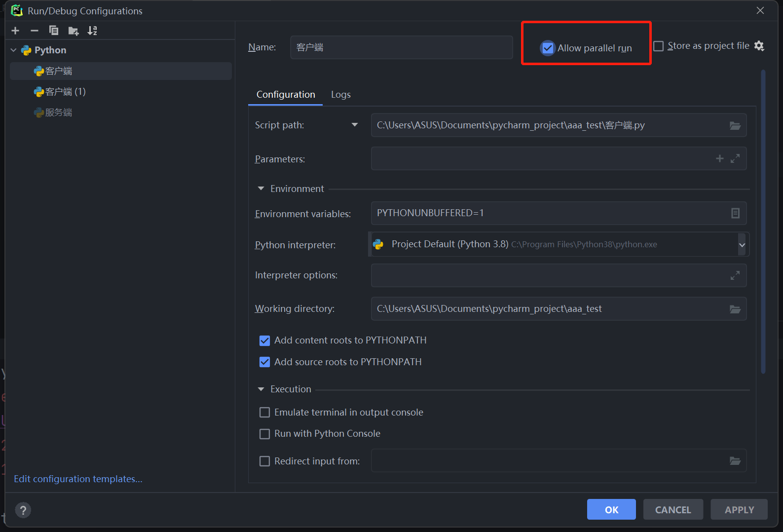This screenshot has height=532, width=783.
Task: Switch to the Configuration tab
Action: click(286, 94)
